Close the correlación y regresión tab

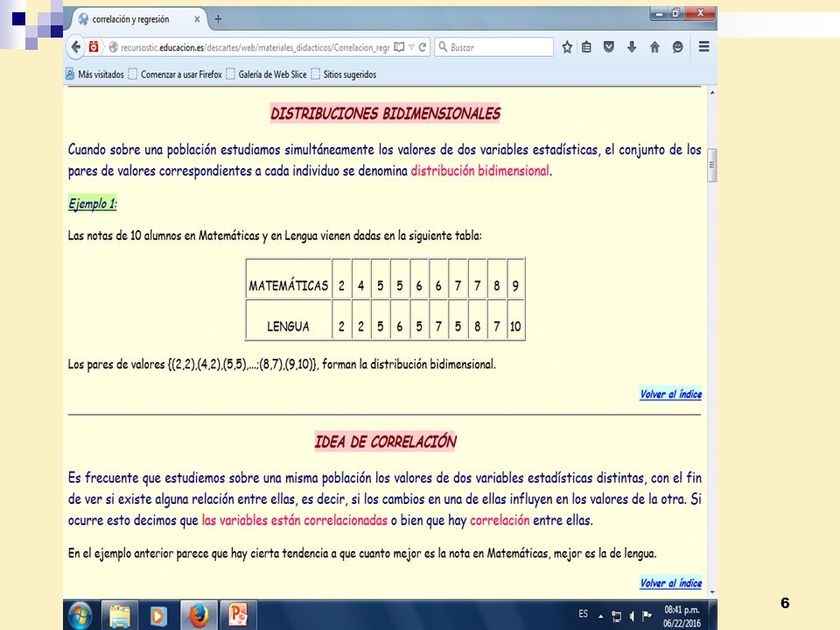pos(197,19)
